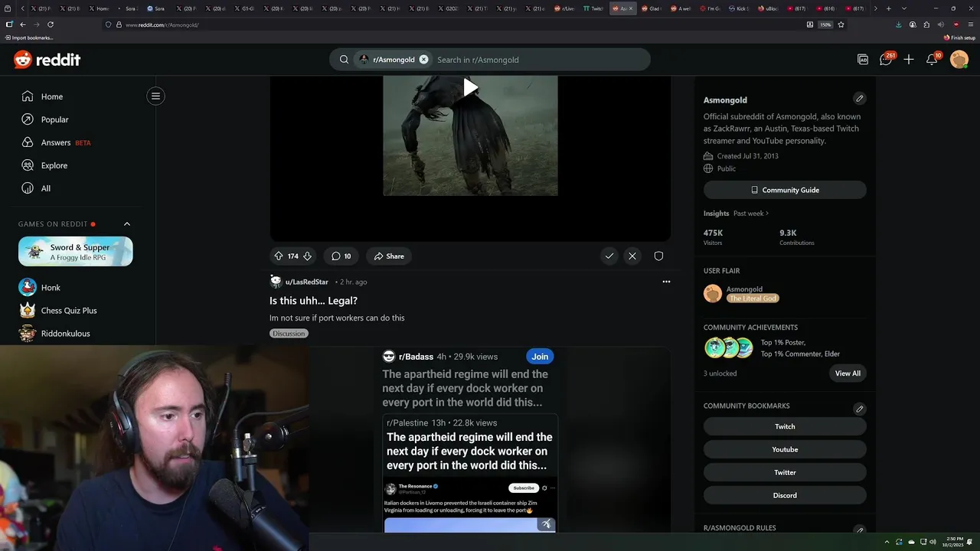This screenshot has width=980, height=551.
Task: View All community achievements
Action: click(x=848, y=373)
